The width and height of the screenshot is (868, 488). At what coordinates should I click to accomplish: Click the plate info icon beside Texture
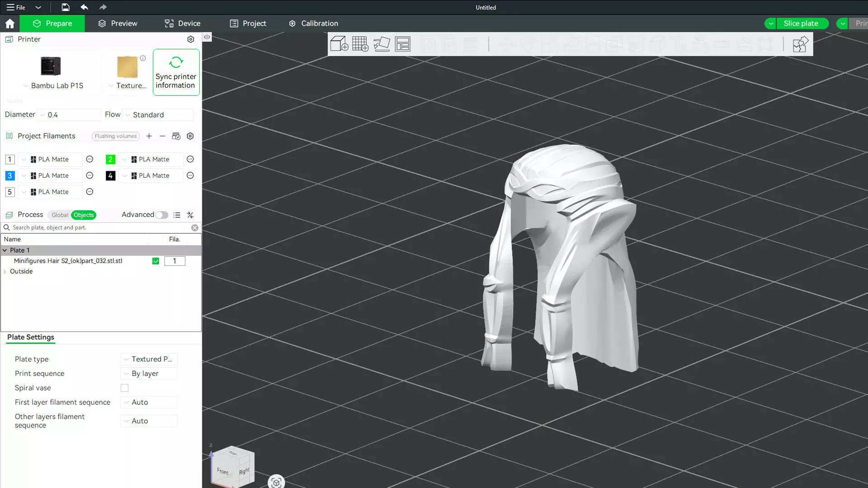pyautogui.click(x=143, y=58)
